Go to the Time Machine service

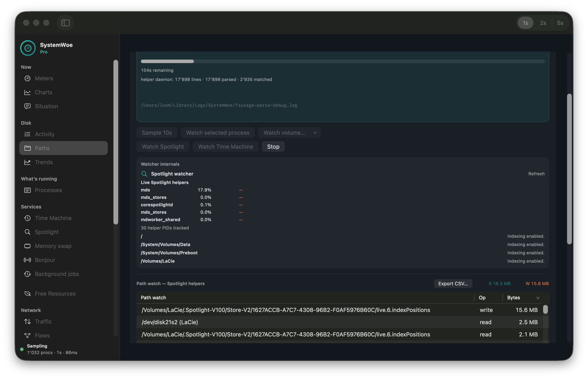pos(63,218)
